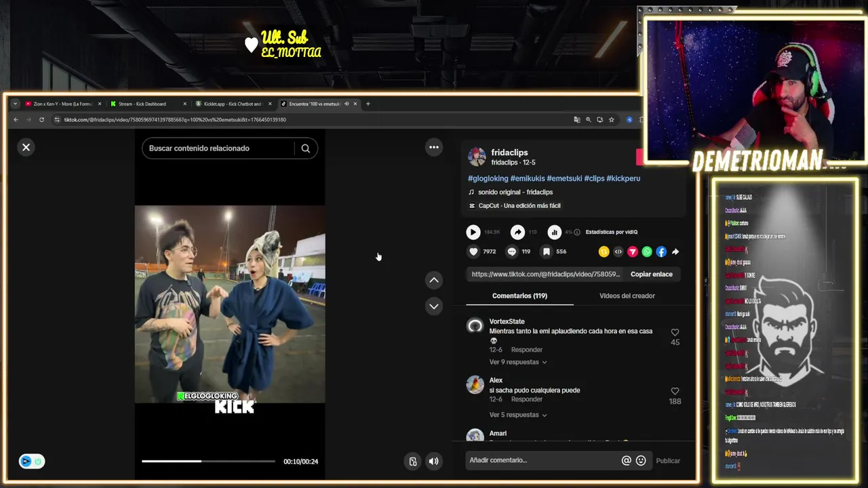Image resolution: width=868 pixels, height=488 pixels.
Task: Click the info icon beside 4%
Action: 577,232
